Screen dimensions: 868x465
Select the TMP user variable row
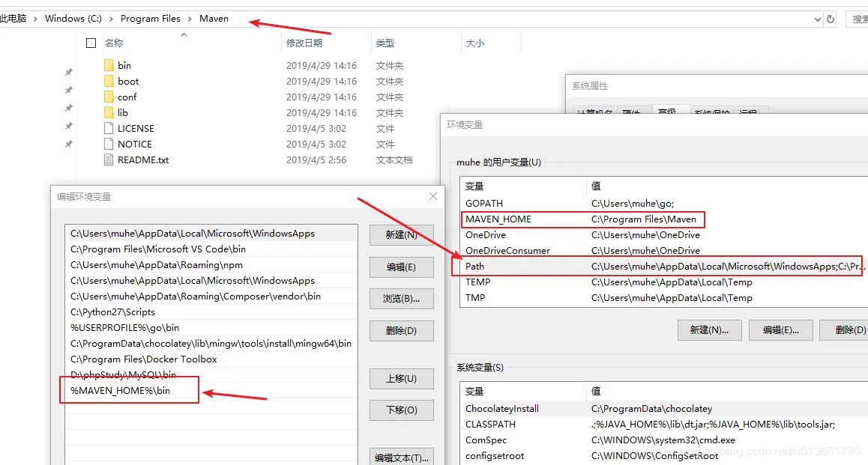point(663,298)
